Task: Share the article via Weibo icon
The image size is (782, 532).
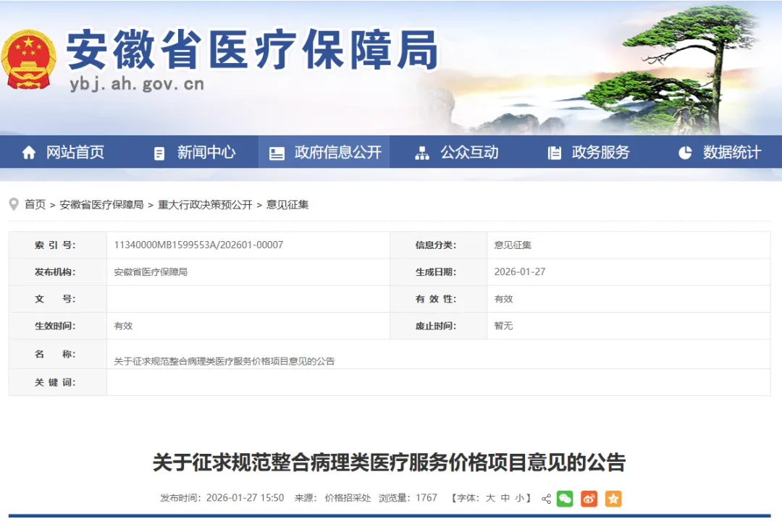Action: point(589,499)
